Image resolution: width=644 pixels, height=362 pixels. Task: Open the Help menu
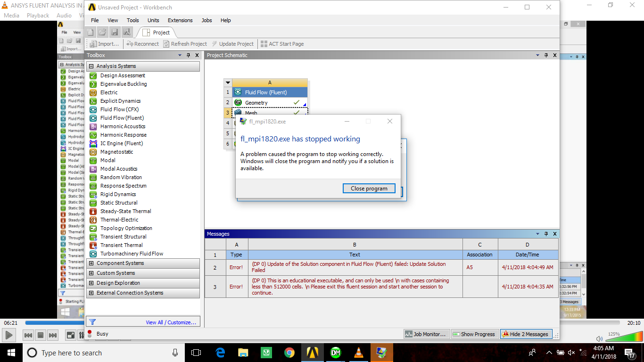(x=226, y=20)
